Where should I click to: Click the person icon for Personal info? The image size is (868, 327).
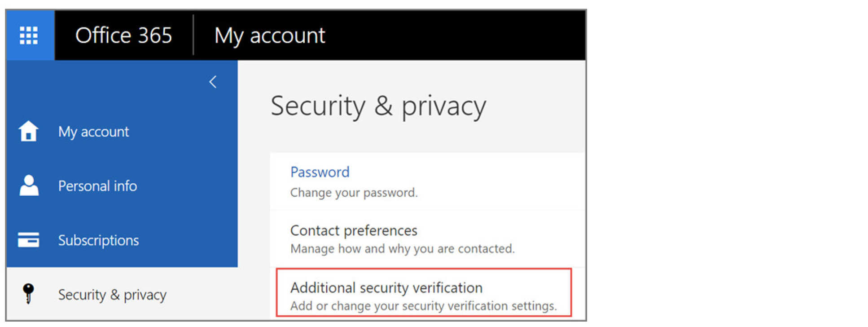[x=29, y=186]
